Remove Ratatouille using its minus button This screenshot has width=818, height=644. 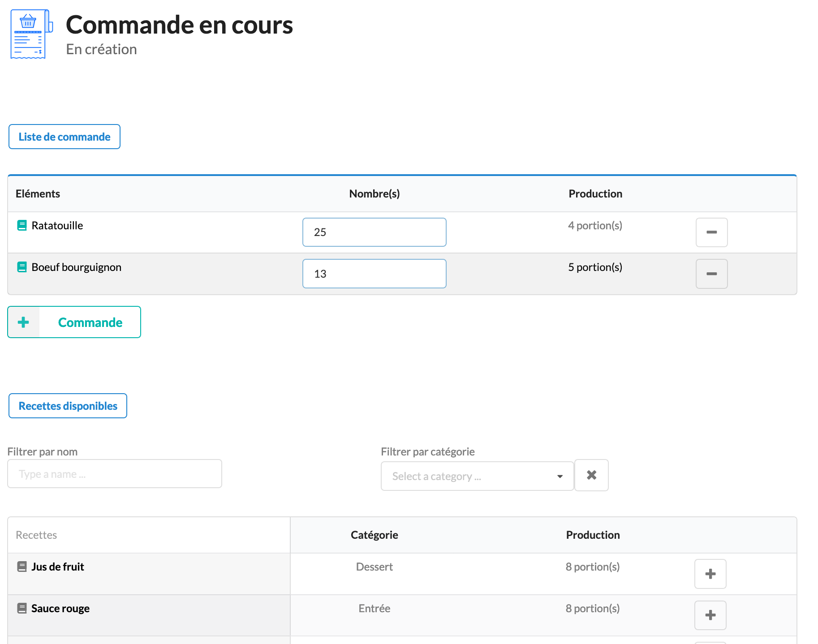tap(711, 232)
